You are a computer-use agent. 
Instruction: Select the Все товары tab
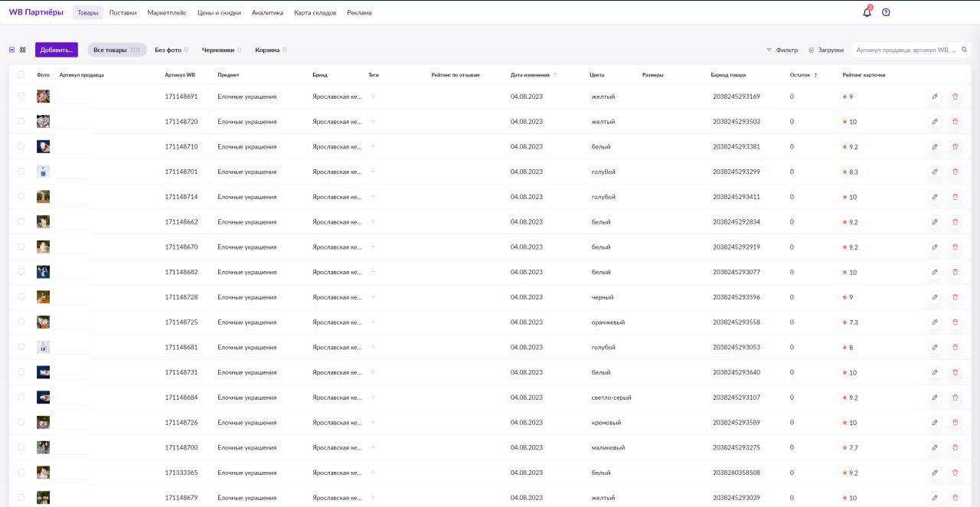click(117, 50)
